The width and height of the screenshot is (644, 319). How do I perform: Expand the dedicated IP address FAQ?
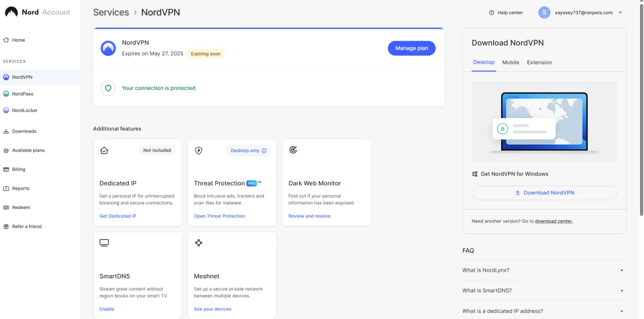point(544,311)
